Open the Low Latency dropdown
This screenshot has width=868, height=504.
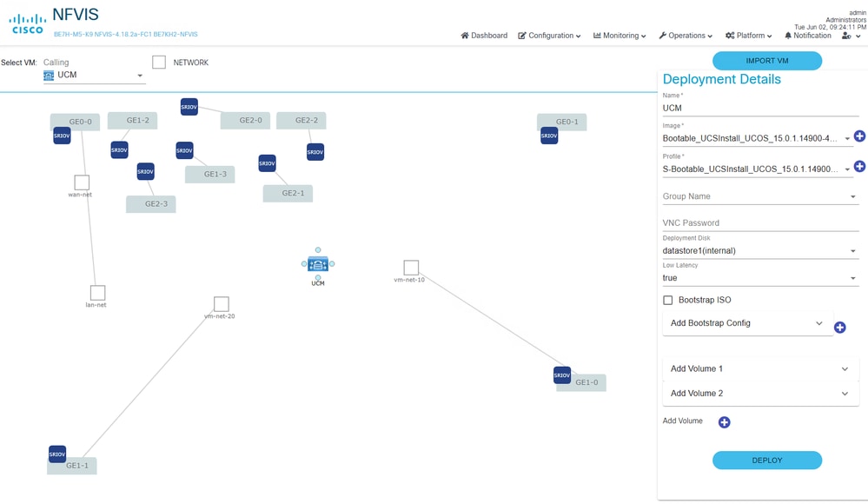[x=760, y=278]
